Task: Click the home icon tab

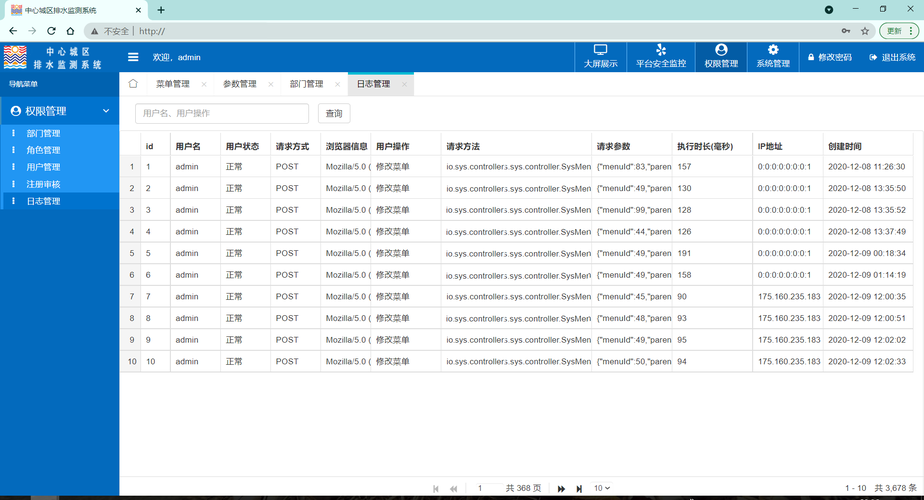Action: coord(133,84)
